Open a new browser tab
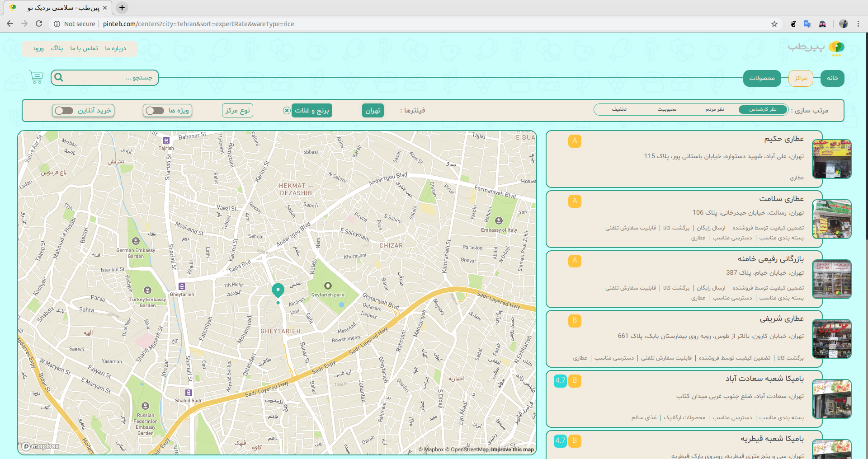Screen dimensions: 868x459 pos(122,8)
